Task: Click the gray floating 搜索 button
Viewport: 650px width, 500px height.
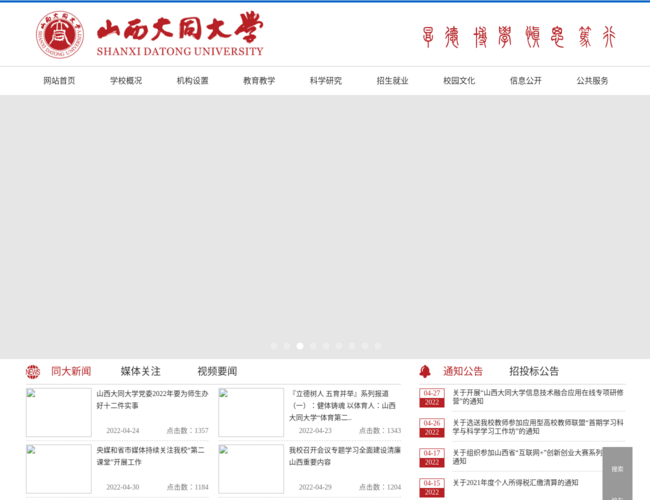Action: [x=617, y=469]
